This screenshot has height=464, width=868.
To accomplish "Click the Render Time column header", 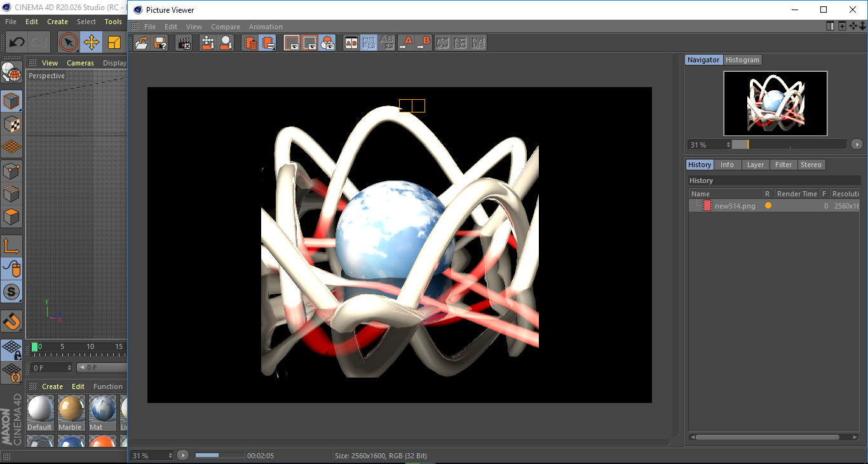I will [x=797, y=194].
